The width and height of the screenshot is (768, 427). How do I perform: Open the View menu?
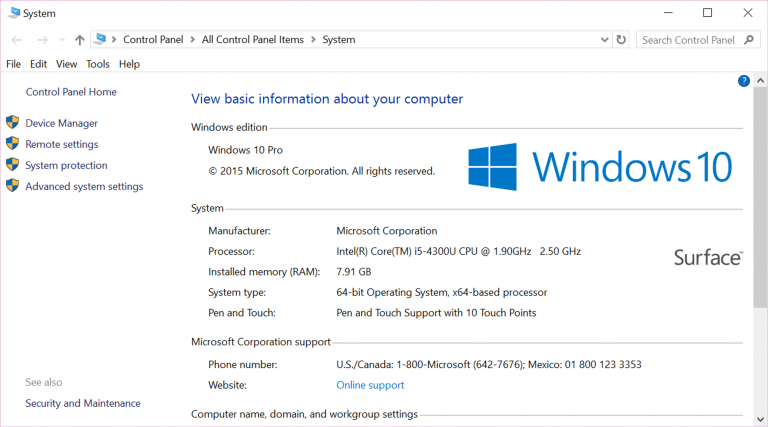click(67, 64)
